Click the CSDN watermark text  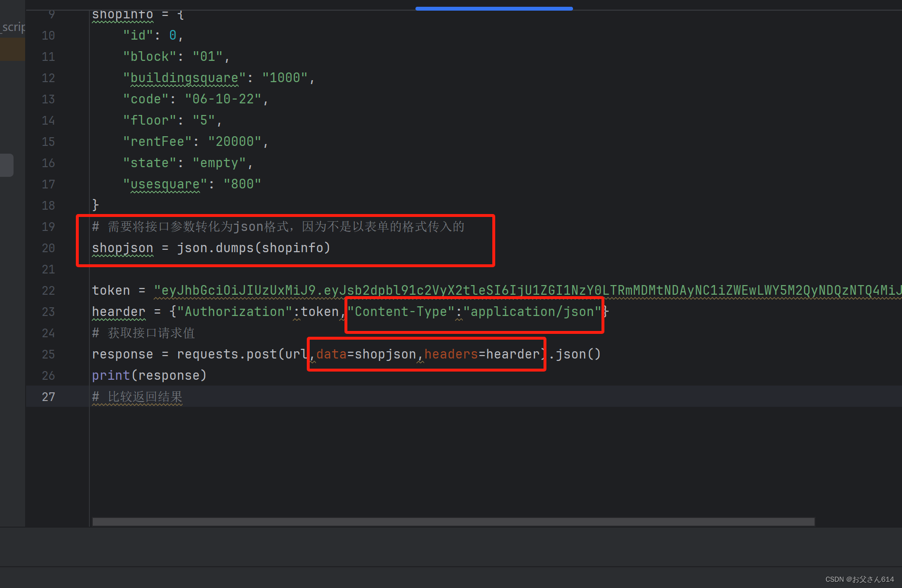click(859, 579)
